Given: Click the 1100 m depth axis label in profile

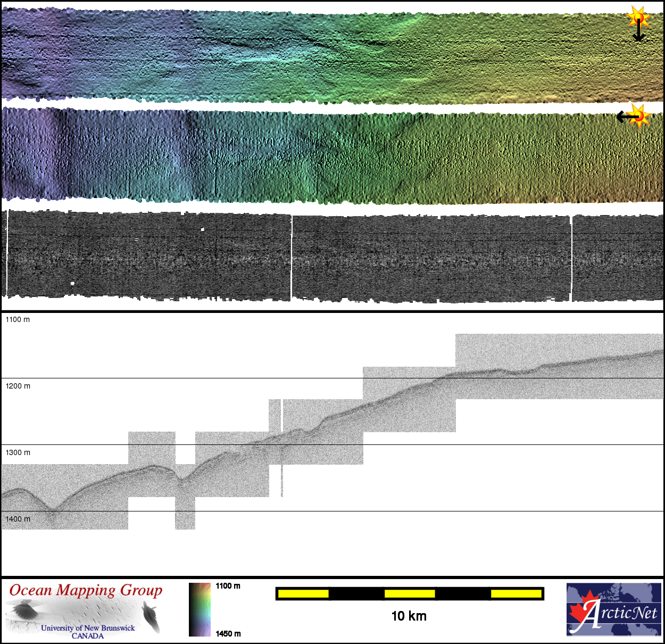Looking at the screenshot, I should pyautogui.click(x=18, y=319).
